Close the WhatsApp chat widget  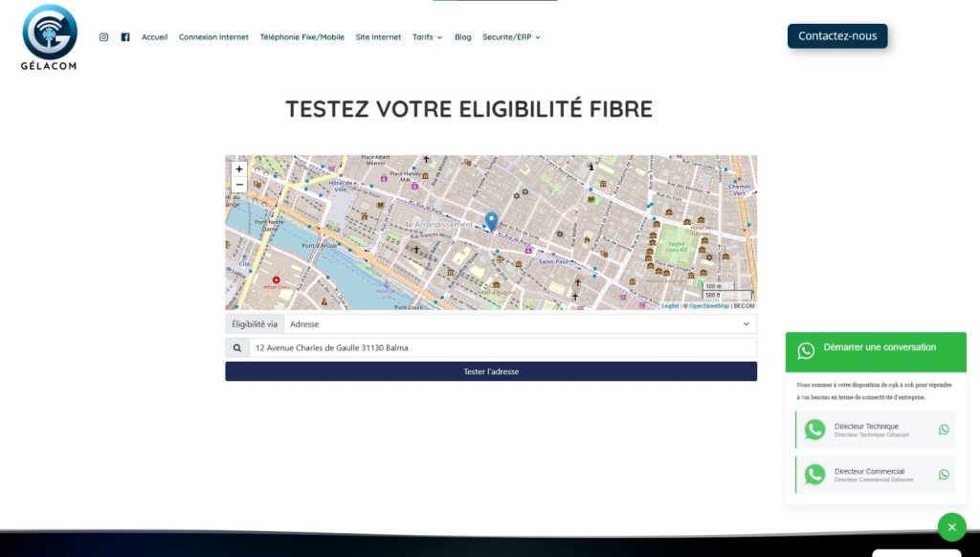952,527
